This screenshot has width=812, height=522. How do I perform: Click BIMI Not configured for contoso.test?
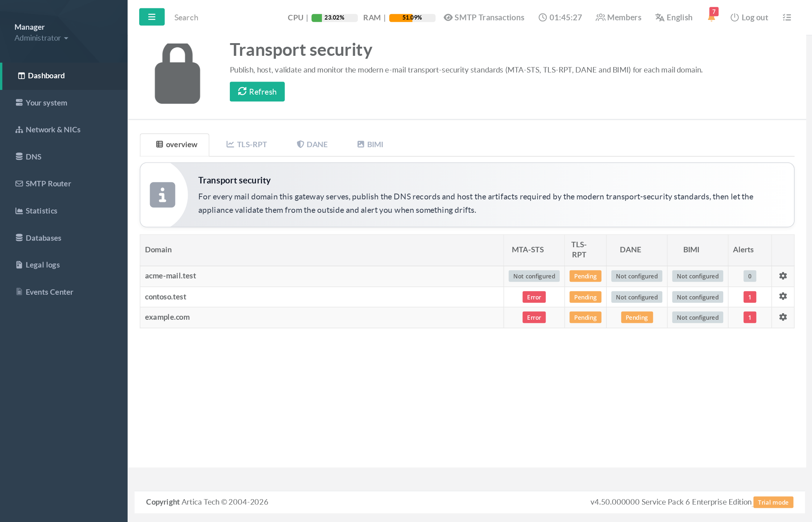click(x=697, y=297)
